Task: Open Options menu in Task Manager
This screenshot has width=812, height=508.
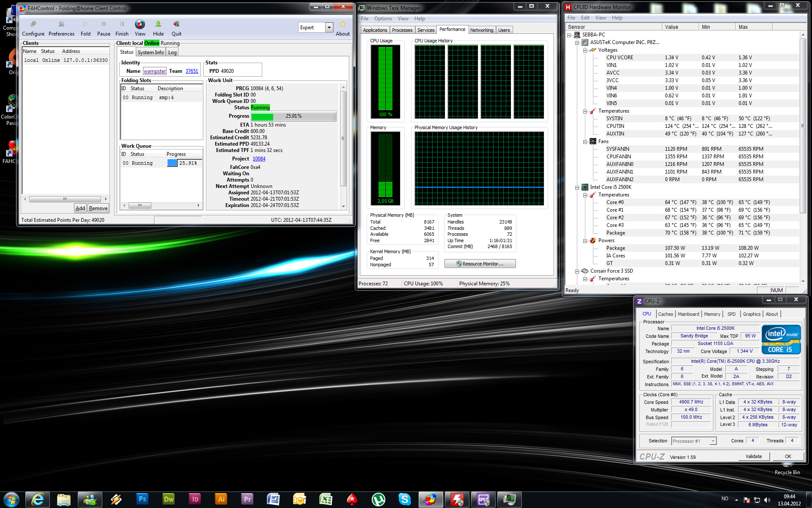Action: pos(383,19)
